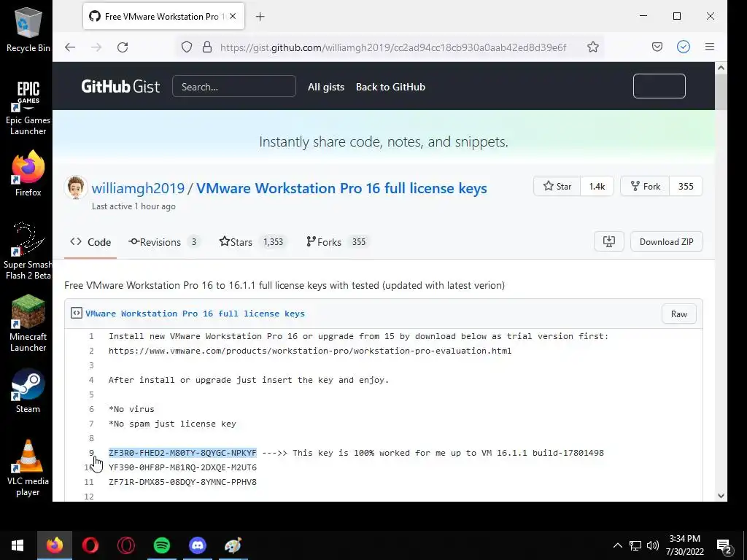
Task: Click the page scrollbar down arrow
Action: 721,496
